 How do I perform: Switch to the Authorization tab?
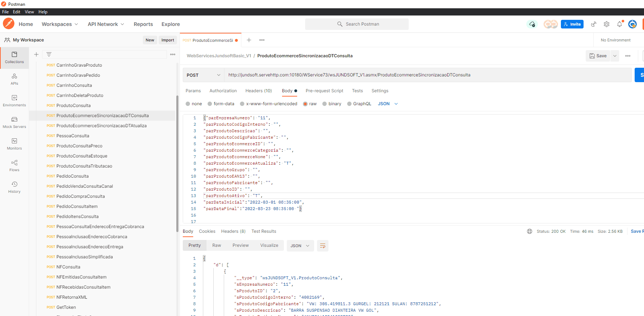223,91
